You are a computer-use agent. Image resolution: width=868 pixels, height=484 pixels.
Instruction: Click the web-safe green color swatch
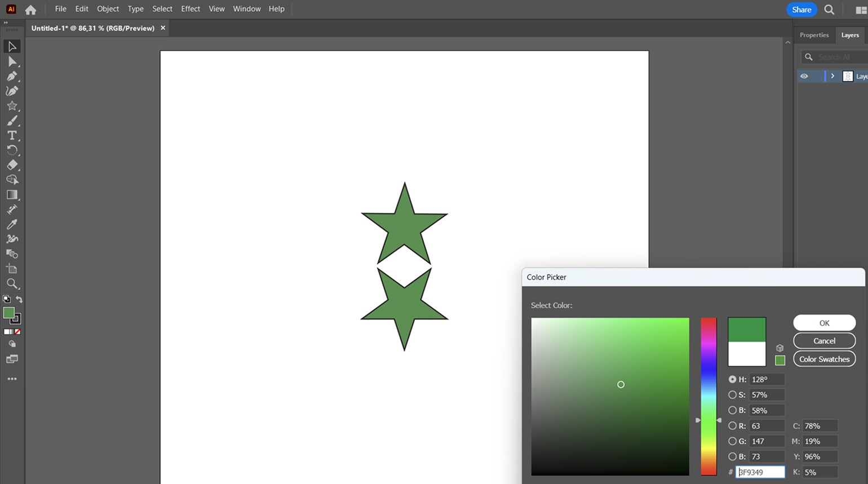780,361
